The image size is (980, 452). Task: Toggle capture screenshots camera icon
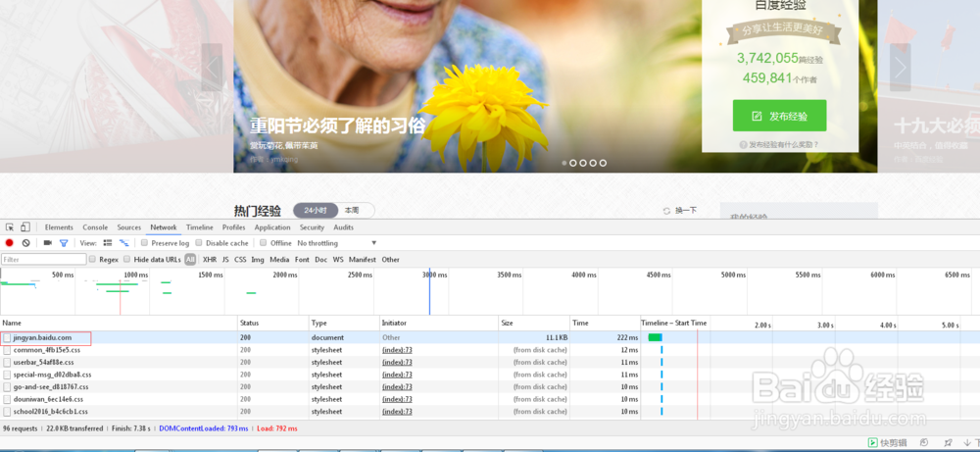tap(47, 243)
